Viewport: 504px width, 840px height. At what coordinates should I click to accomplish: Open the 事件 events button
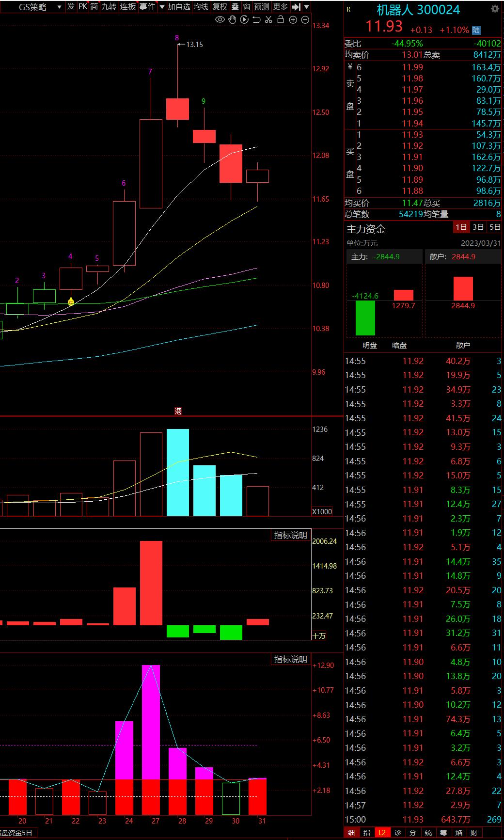click(x=147, y=7)
